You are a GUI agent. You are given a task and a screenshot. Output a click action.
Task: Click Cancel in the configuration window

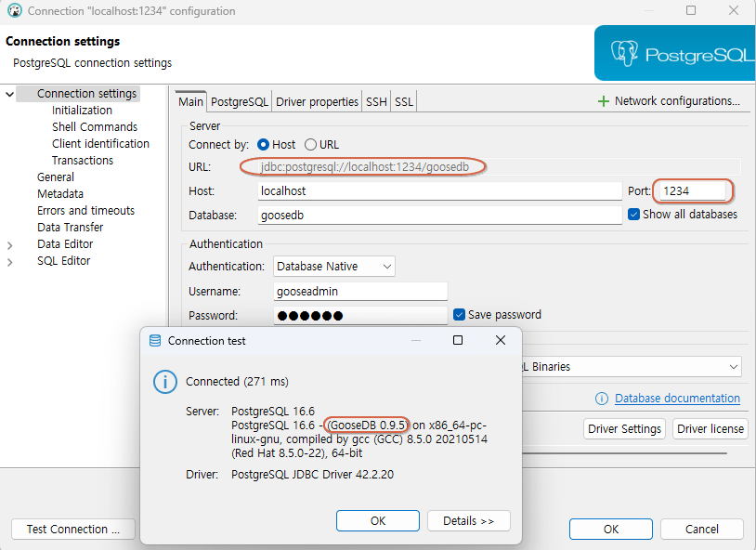[x=702, y=530]
